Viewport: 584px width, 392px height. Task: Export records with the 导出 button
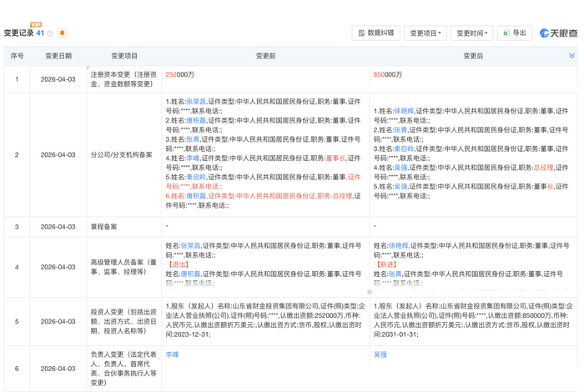click(514, 33)
